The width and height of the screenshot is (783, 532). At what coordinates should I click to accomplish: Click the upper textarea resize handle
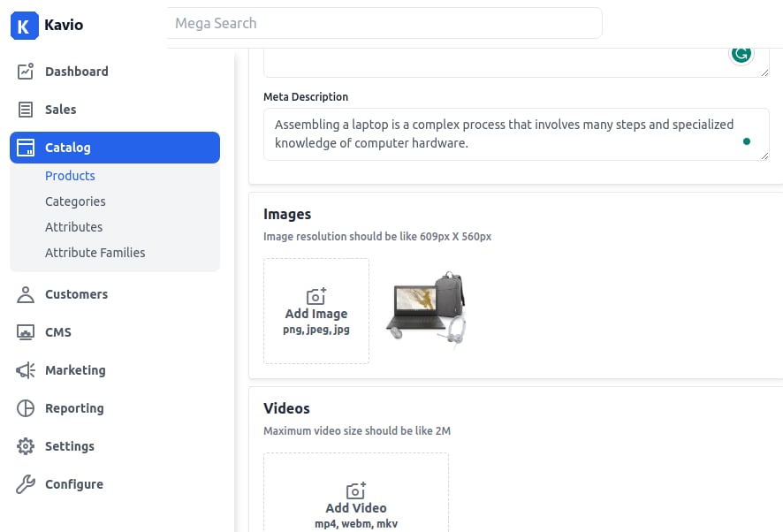coord(764,73)
